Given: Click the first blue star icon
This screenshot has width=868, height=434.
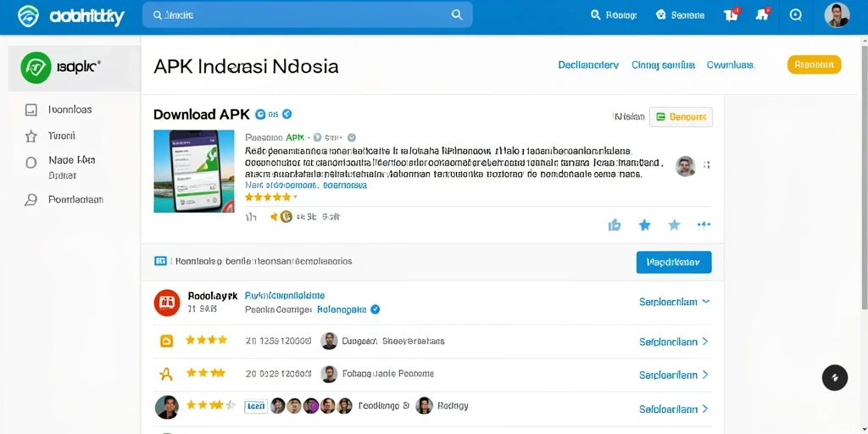Looking at the screenshot, I should [644, 225].
